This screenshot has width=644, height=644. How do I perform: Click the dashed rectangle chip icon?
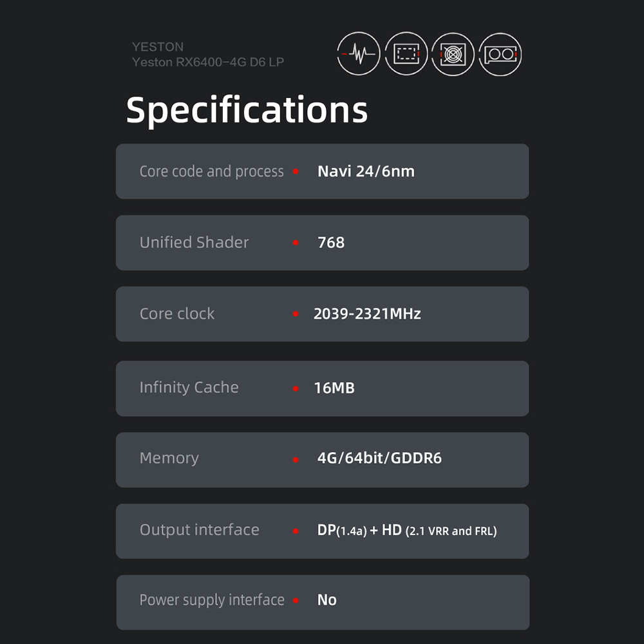tap(406, 54)
